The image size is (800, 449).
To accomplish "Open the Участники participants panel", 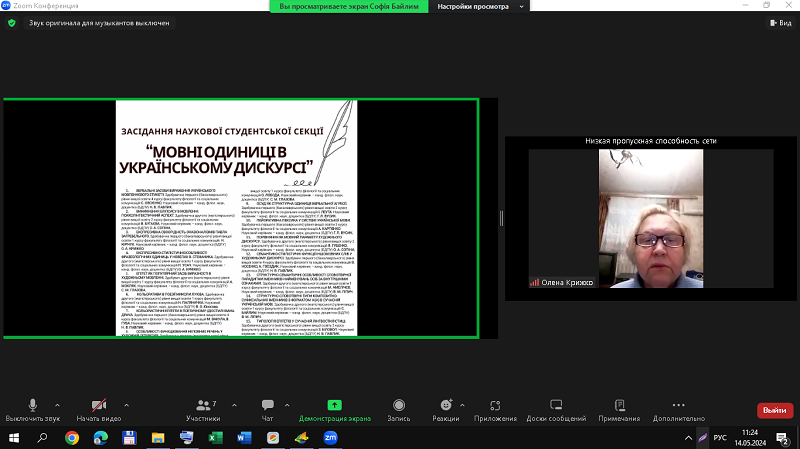I will click(x=202, y=408).
